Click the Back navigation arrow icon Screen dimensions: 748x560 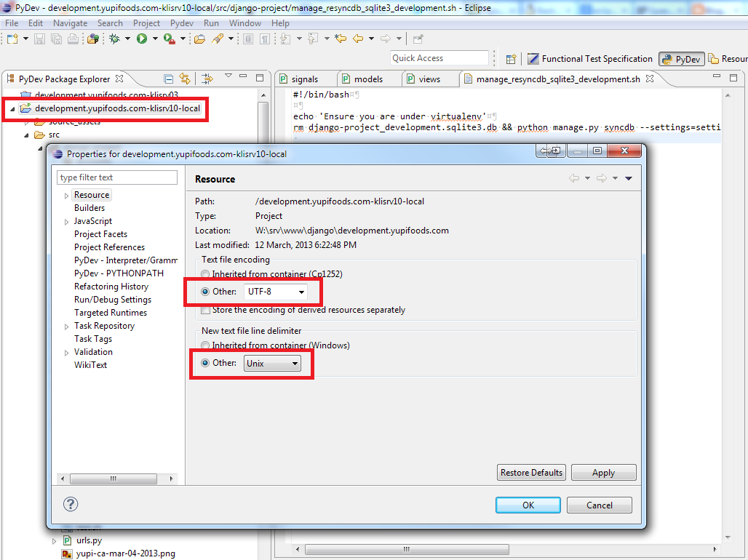(x=358, y=39)
